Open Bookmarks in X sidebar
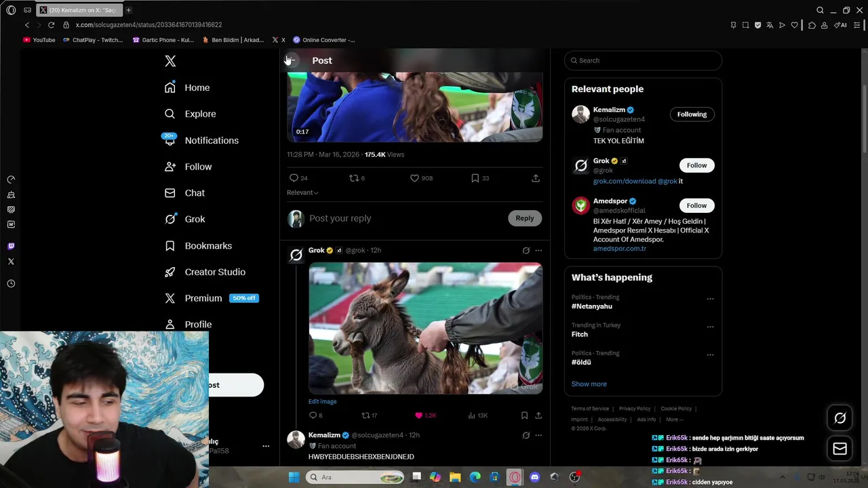 pyautogui.click(x=199, y=245)
